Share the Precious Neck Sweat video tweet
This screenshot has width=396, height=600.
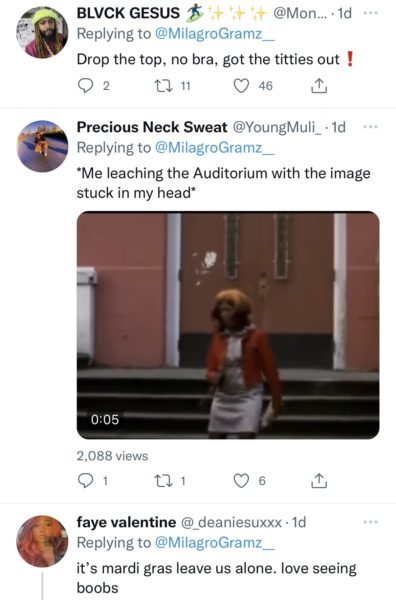coord(318,481)
